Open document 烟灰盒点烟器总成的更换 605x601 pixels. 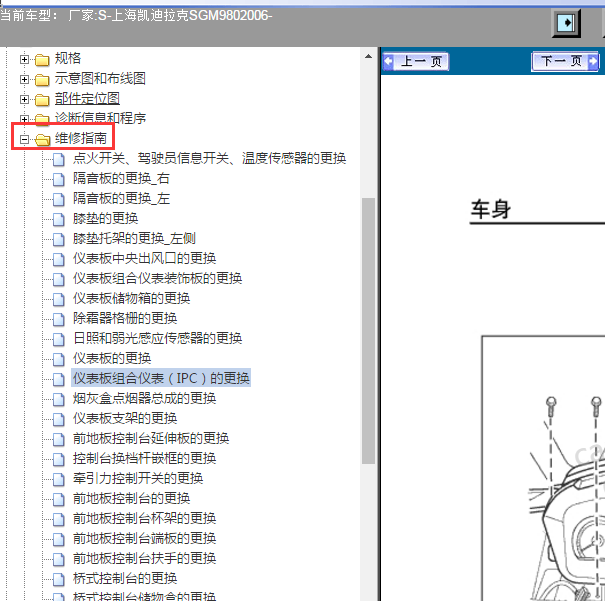(144, 398)
